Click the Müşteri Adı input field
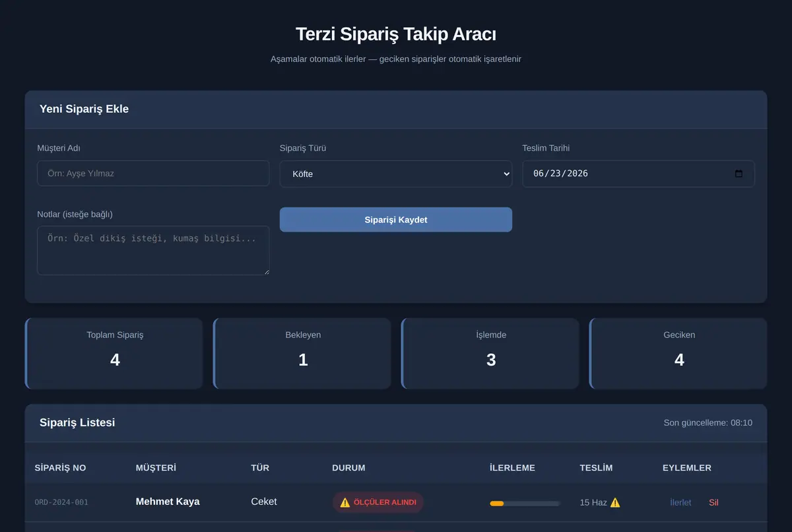 [153, 173]
